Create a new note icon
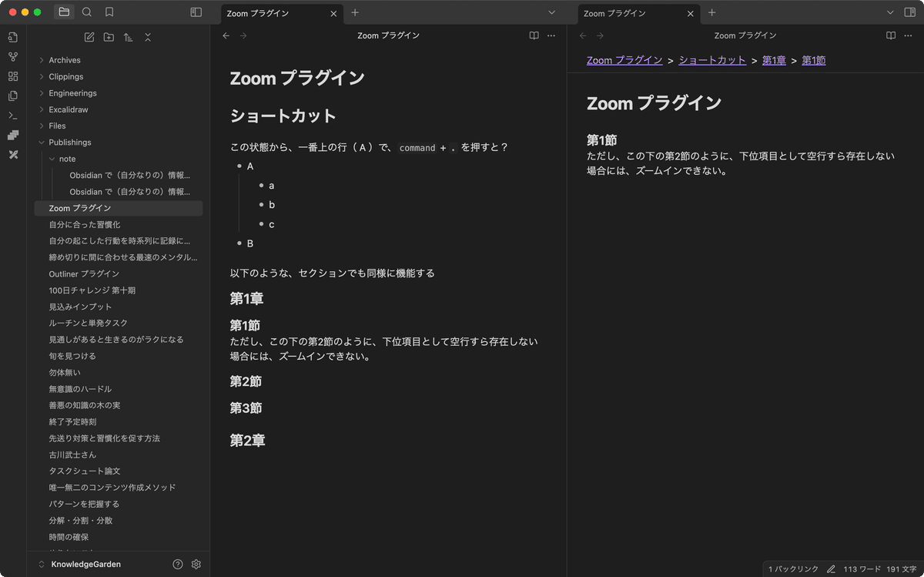 click(x=89, y=37)
